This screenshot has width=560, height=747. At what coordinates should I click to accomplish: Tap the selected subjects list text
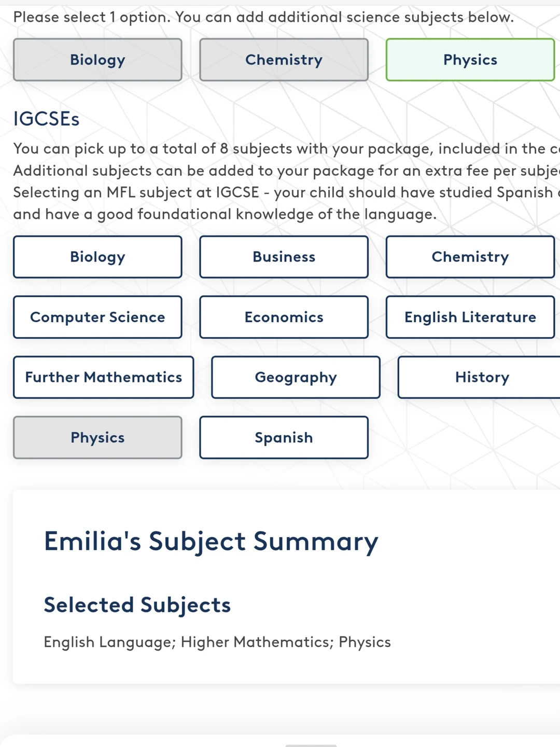(x=217, y=642)
